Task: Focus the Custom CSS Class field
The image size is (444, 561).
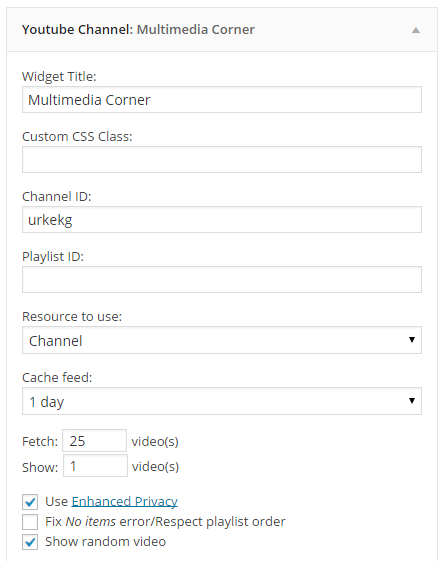Action: [x=222, y=160]
